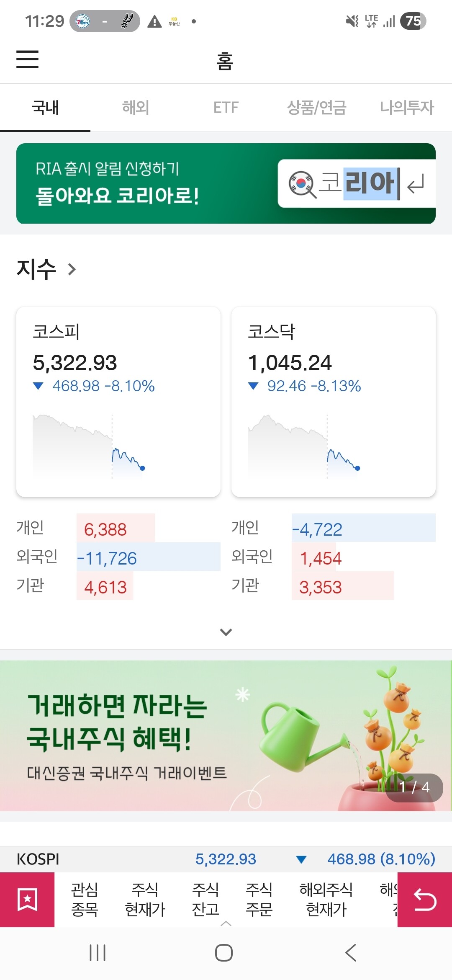The image size is (452, 980).
Task: Tap the bottom KOSPI ticker bar
Action: 226,859
